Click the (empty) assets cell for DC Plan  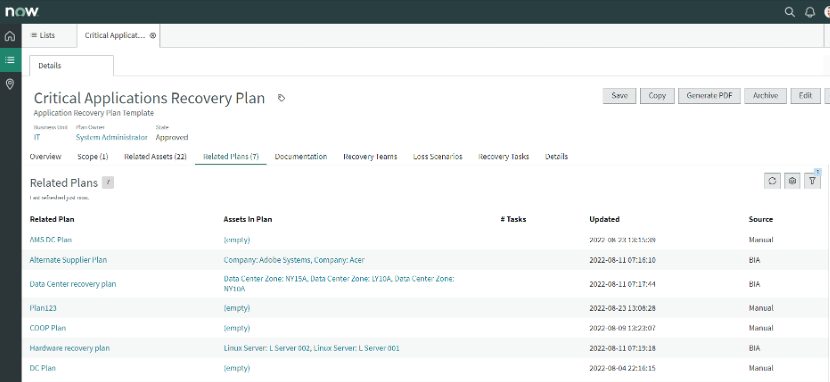pos(237,368)
